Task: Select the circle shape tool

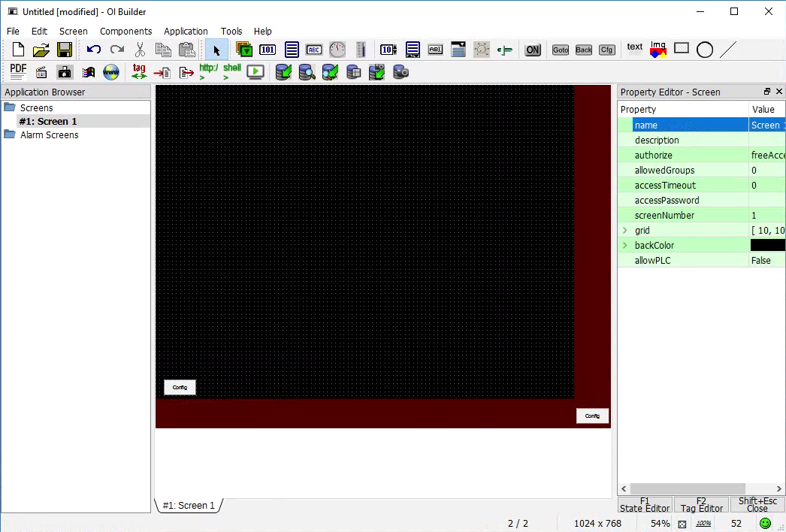Action: pos(704,50)
